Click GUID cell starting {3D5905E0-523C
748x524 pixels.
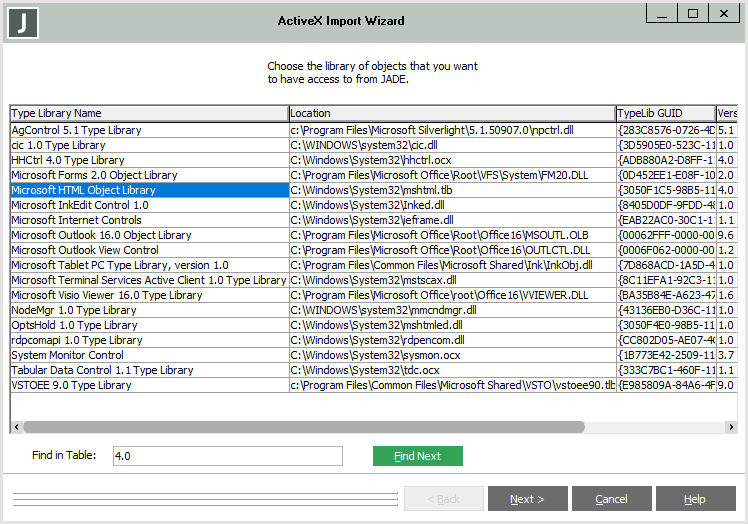pyautogui.click(x=666, y=145)
